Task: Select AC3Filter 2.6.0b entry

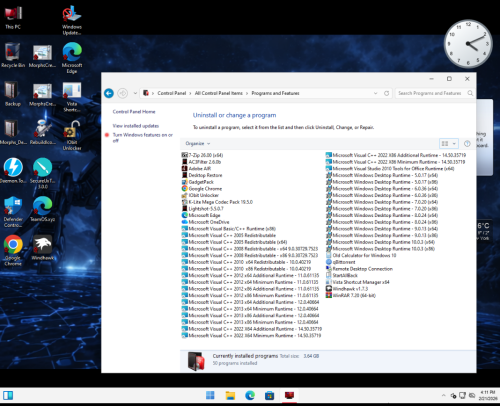Action: click(201, 162)
